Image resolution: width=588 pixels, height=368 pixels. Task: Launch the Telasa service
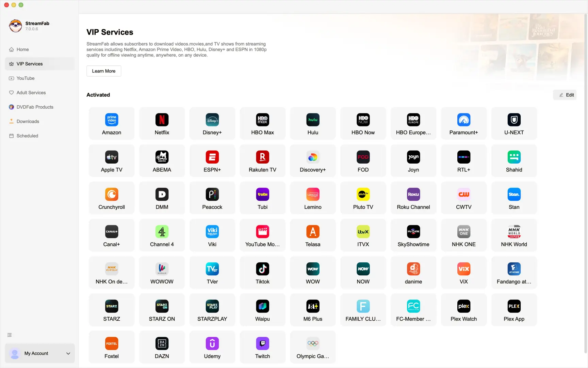pos(313,235)
